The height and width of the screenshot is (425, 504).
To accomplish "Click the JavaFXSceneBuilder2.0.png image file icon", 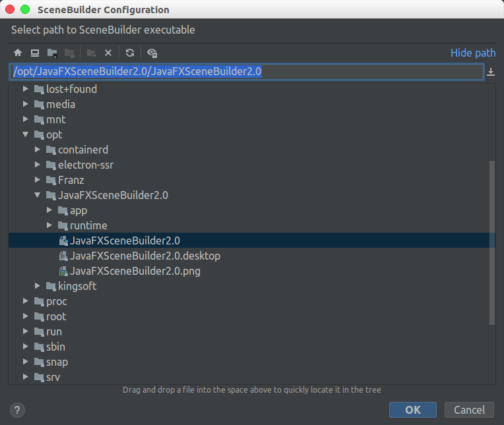I will (x=63, y=271).
